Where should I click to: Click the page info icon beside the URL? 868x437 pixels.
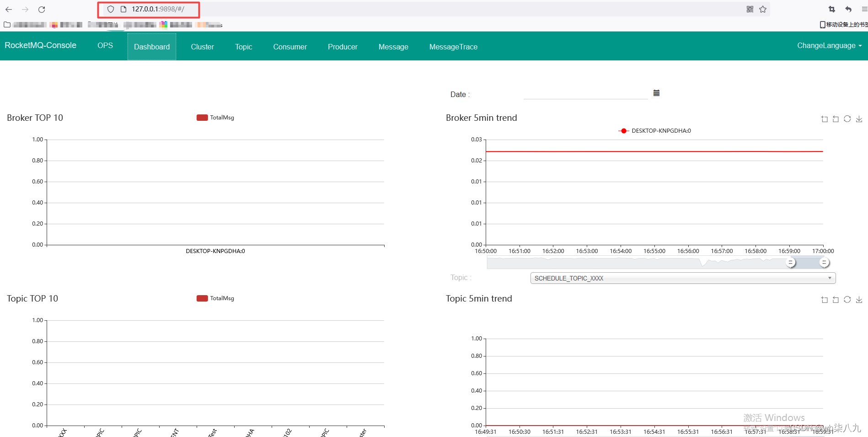123,9
